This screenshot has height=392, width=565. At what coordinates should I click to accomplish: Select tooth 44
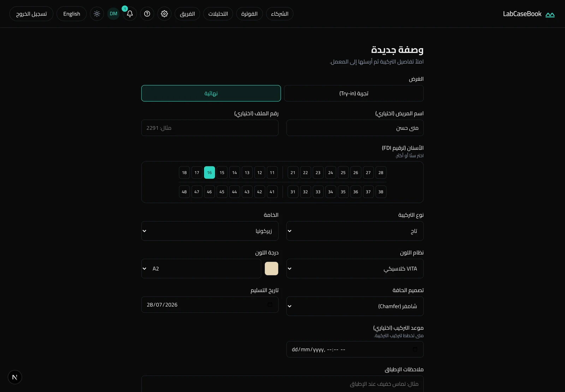pos(234,192)
